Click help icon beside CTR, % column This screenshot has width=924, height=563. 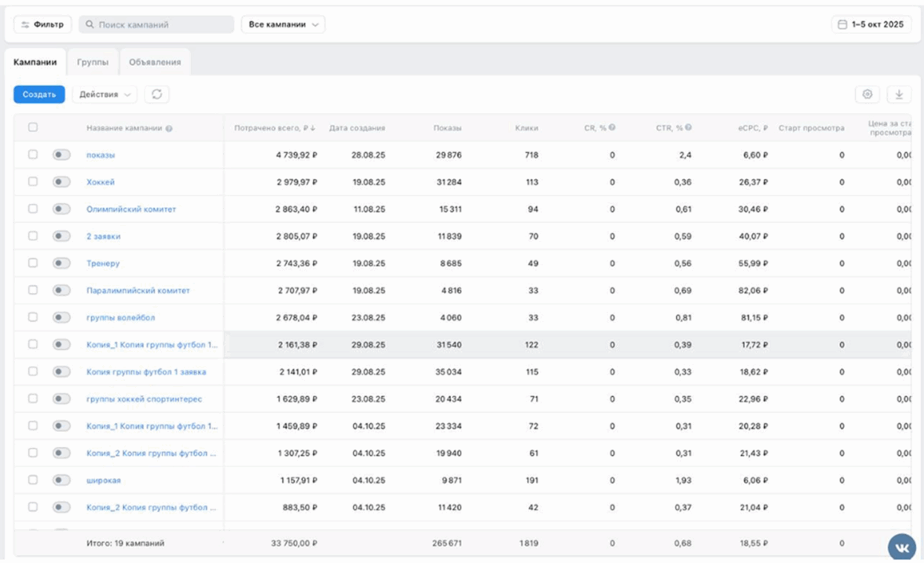[x=688, y=128]
